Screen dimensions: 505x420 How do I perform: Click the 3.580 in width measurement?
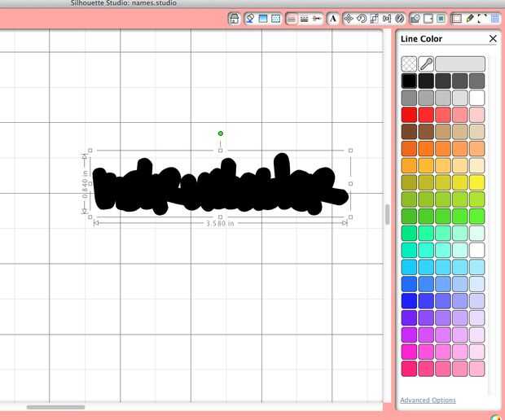pos(220,223)
